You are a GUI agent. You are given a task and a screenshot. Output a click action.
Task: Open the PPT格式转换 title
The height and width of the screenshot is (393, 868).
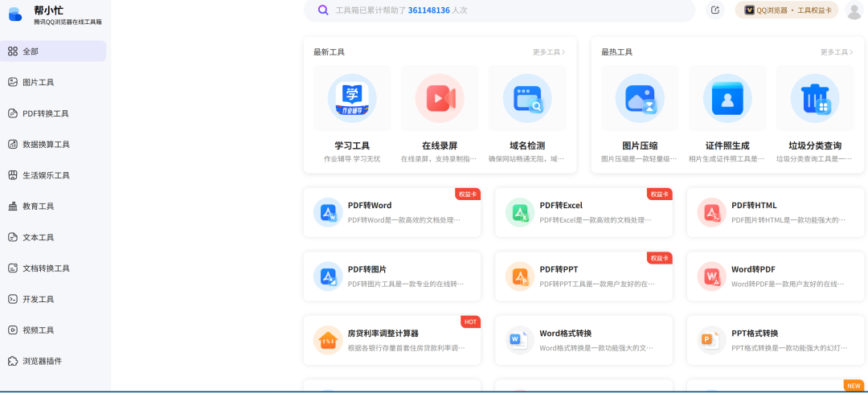tap(755, 334)
